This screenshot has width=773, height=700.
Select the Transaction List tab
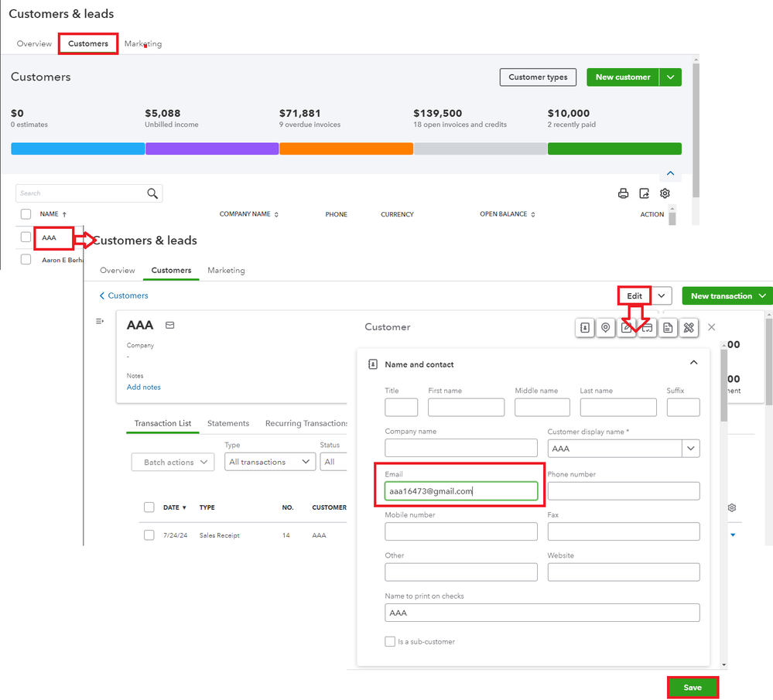pos(162,423)
